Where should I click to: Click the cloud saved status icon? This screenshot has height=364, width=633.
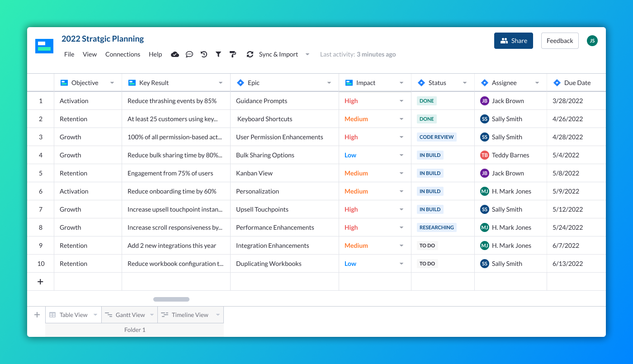(x=175, y=54)
